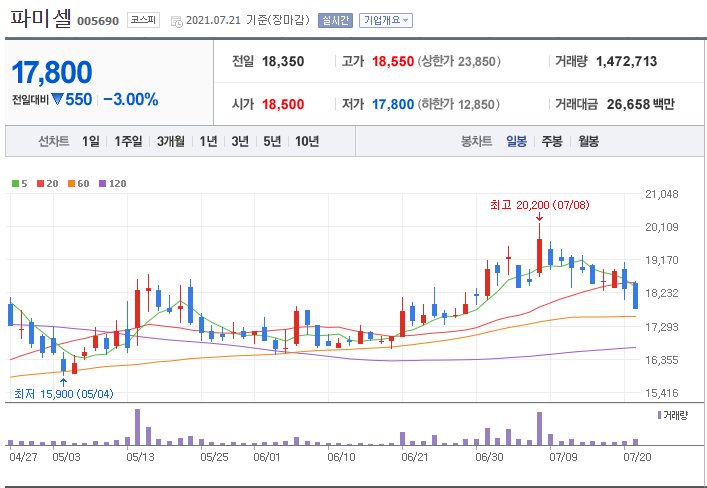Image resolution: width=707 pixels, height=488 pixels.
Task: Click the 최고 20,200 (07/08) label
Action: 540,205
